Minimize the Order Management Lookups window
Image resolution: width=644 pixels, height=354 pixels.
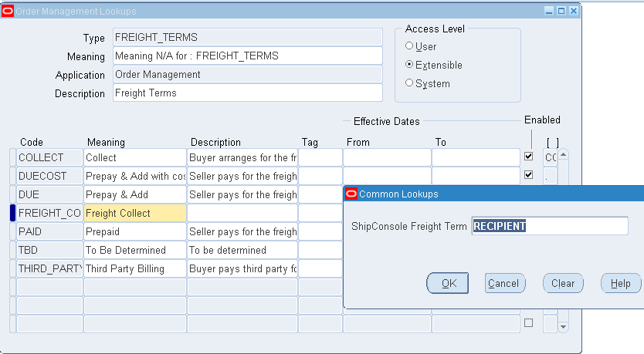549,11
